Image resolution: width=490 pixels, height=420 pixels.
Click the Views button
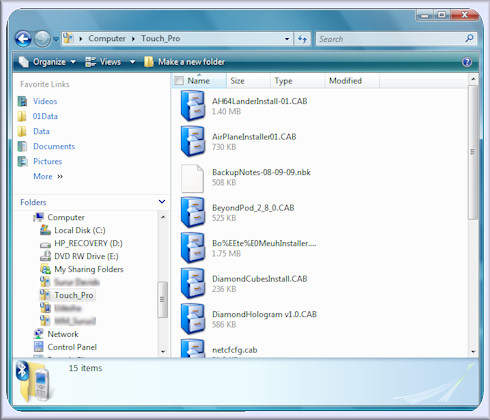103,62
